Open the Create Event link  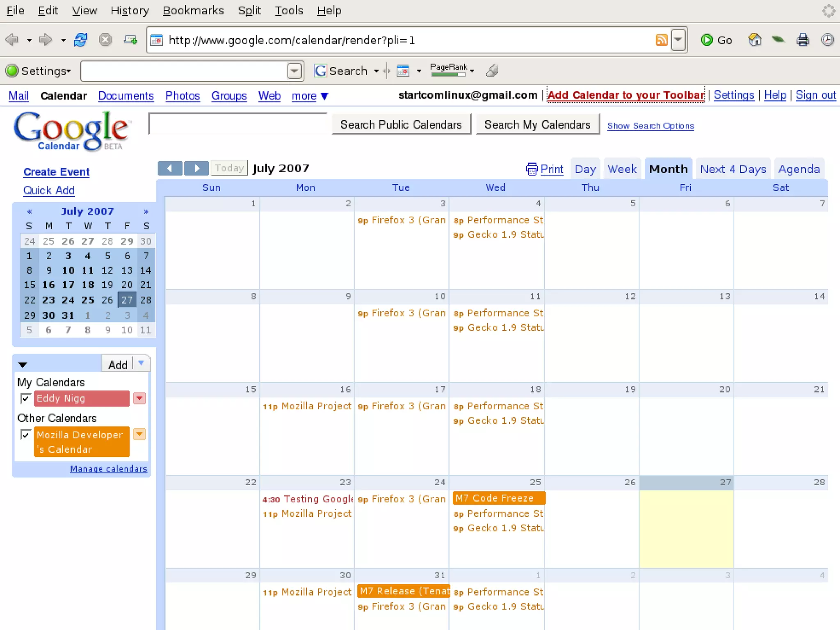tap(56, 172)
